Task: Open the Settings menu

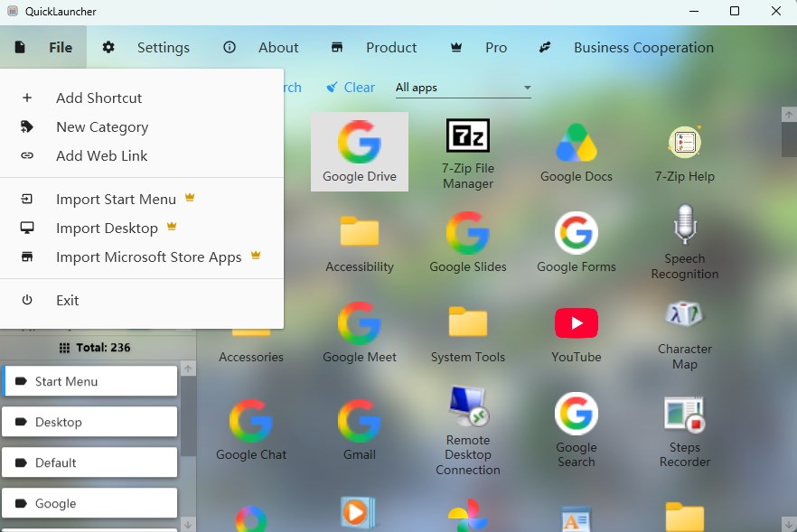Action: (145, 47)
